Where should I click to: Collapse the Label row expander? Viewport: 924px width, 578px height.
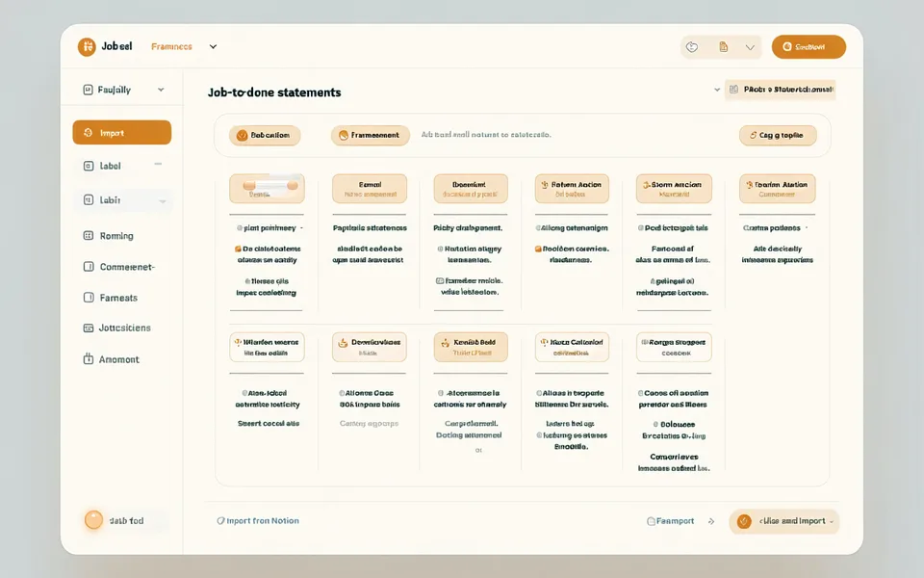click(158, 164)
